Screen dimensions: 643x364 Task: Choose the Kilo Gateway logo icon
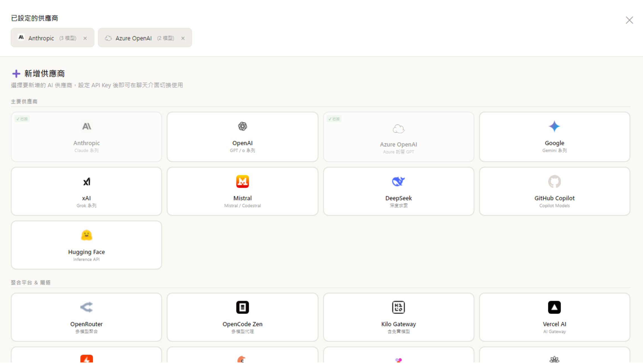(398, 307)
